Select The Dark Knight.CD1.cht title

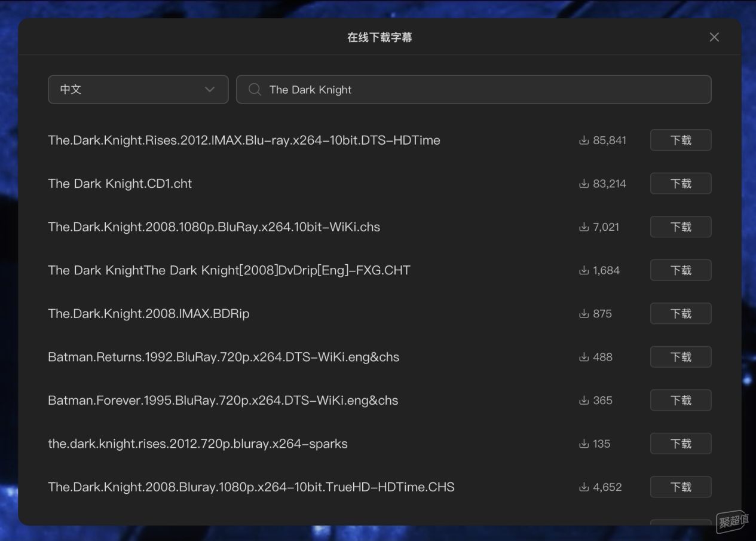tap(120, 184)
